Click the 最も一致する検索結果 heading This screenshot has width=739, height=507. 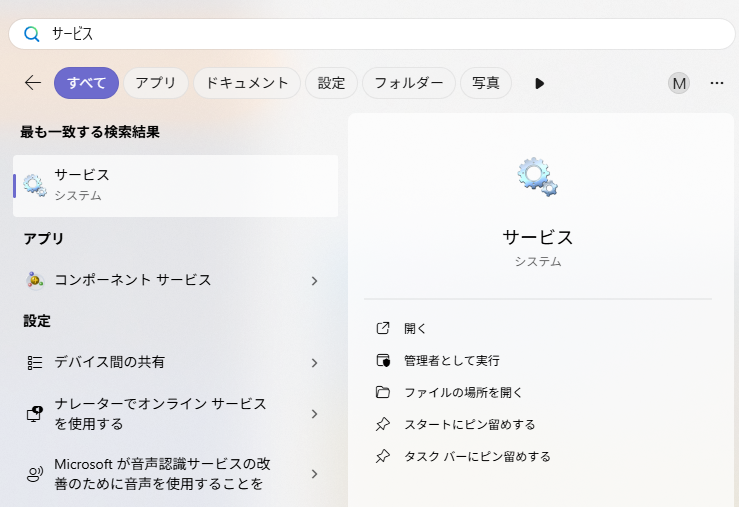90,132
